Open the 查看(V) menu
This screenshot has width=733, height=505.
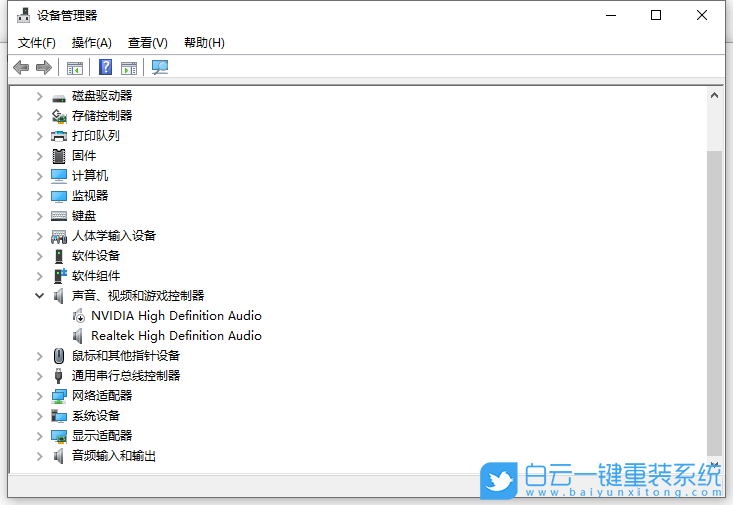(x=148, y=43)
